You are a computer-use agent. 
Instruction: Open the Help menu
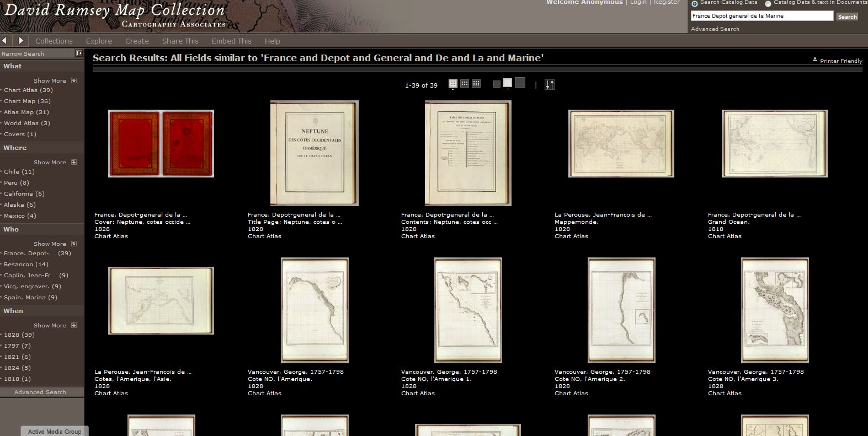[272, 41]
